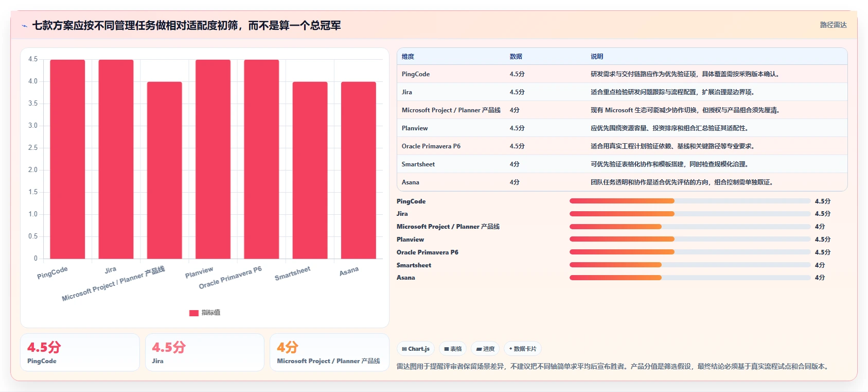
Task: Click the Oracle Primavera P6 description about 真实工程计划
Action: pyautogui.click(x=674, y=146)
